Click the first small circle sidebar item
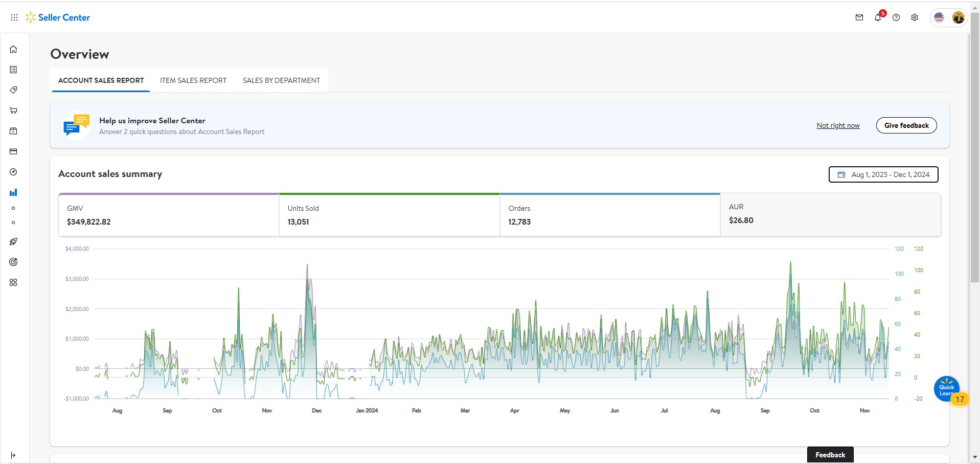 coord(13,208)
